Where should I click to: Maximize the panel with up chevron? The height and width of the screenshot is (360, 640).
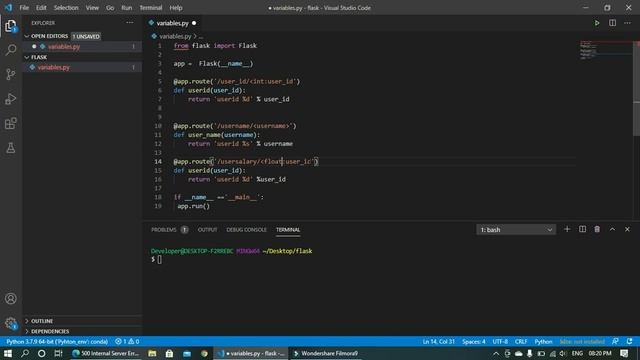612,229
